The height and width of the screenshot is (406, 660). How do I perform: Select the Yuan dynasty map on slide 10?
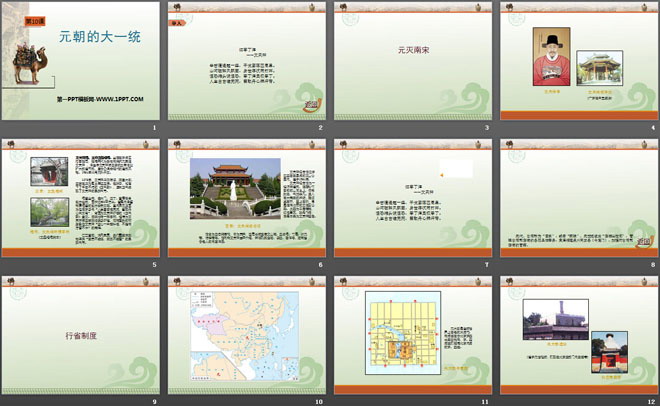pos(245,337)
